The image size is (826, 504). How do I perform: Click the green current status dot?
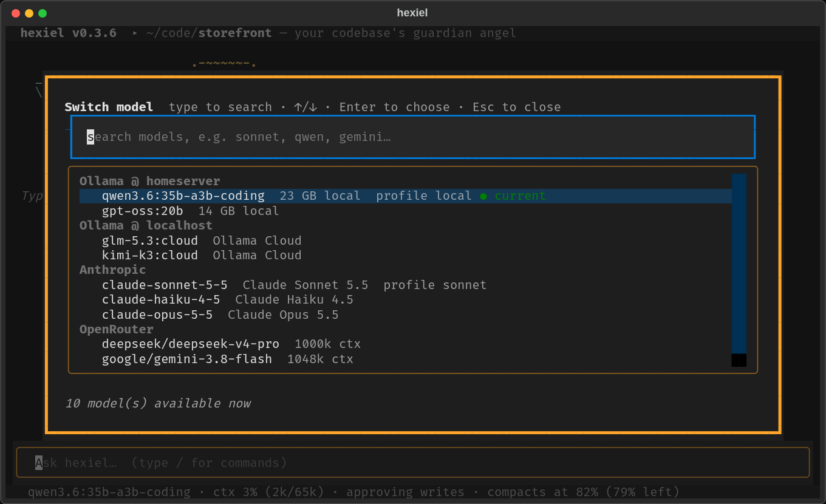tap(483, 196)
